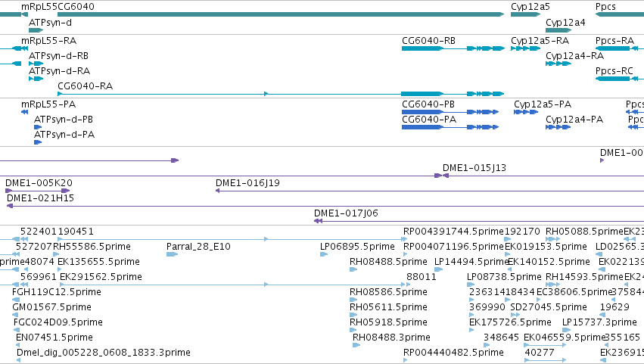Select the 348645 feature label
This screenshot has width=644, height=364.
[501, 338]
